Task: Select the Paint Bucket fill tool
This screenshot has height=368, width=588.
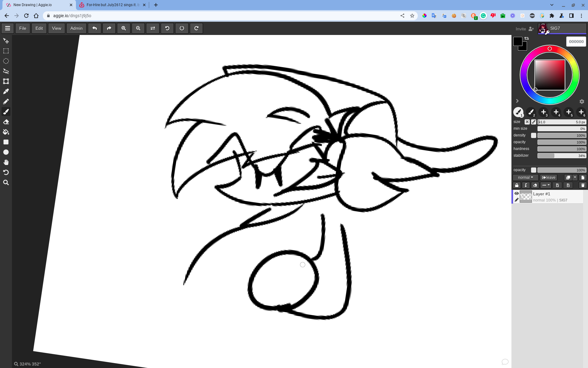Action: click(6, 132)
